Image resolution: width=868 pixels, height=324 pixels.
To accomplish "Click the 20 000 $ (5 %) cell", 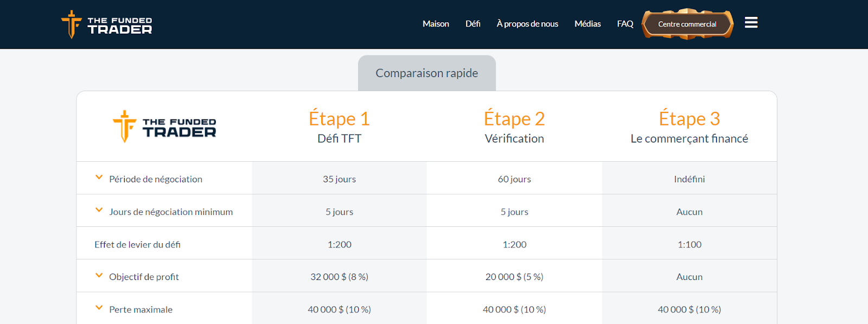I will point(514,277).
